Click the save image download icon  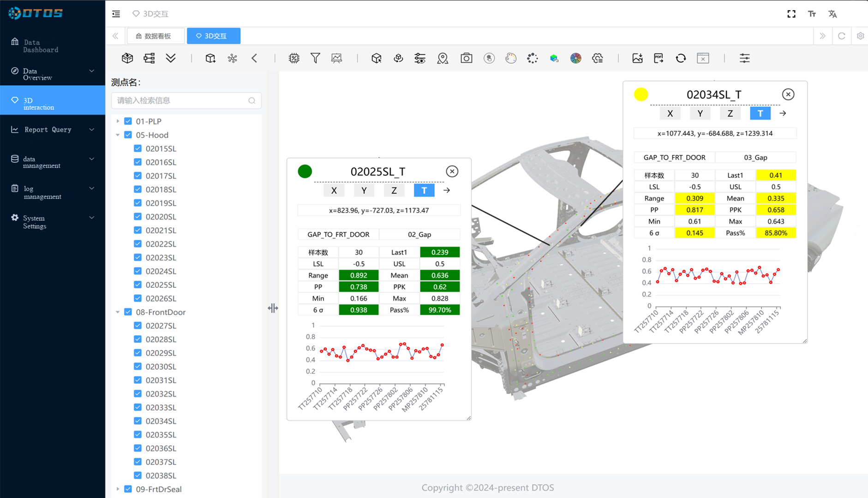click(637, 58)
